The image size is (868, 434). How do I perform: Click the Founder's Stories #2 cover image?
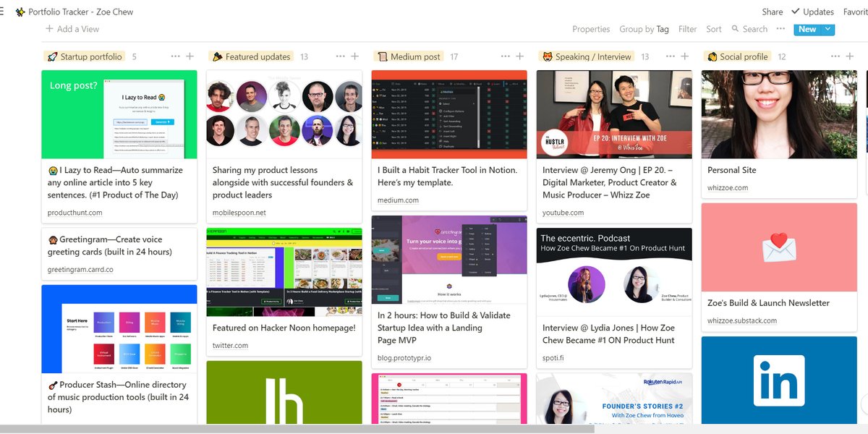(x=614, y=400)
